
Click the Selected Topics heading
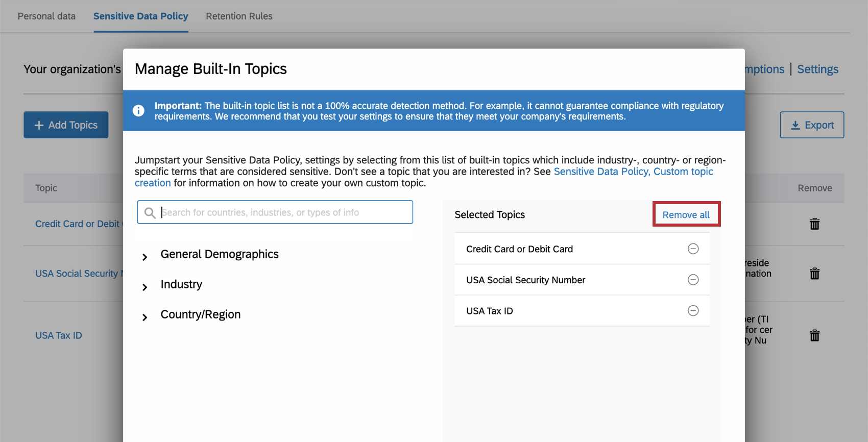490,215
